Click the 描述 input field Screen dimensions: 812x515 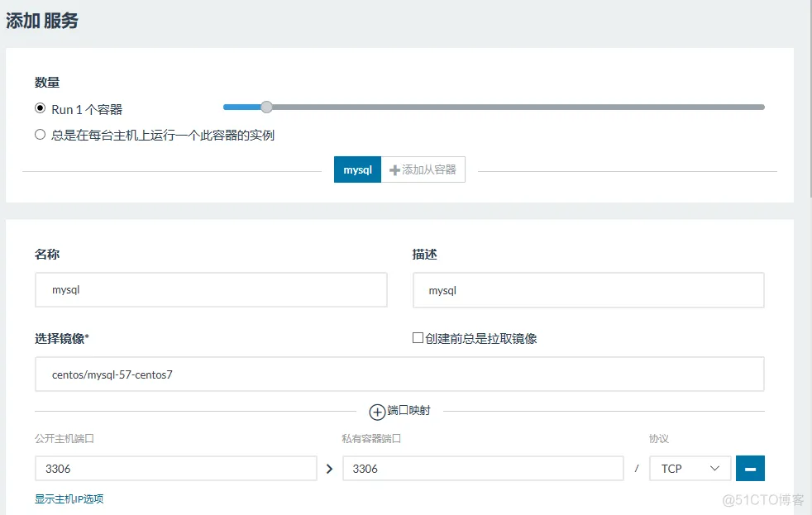click(588, 290)
